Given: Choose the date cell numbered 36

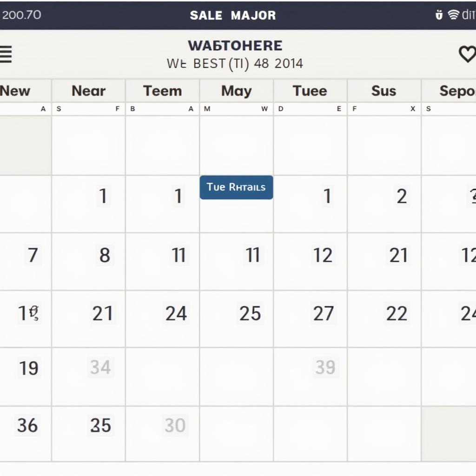Looking at the screenshot, I should (x=27, y=425).
